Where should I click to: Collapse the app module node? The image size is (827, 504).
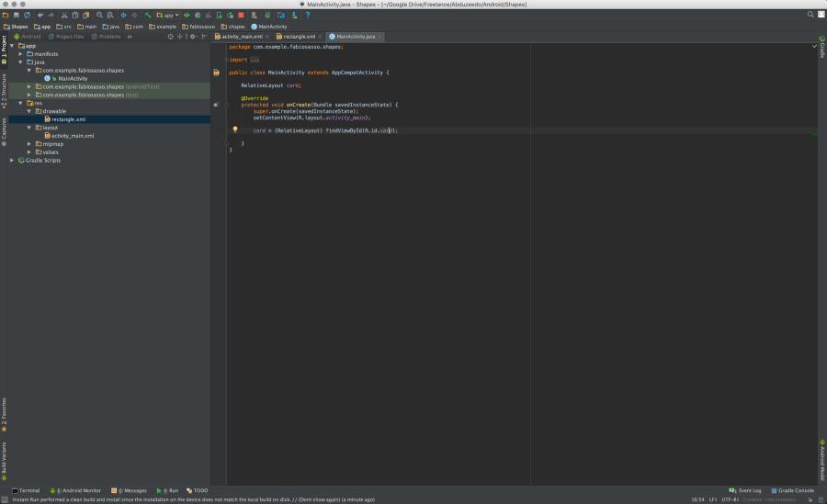12,46
